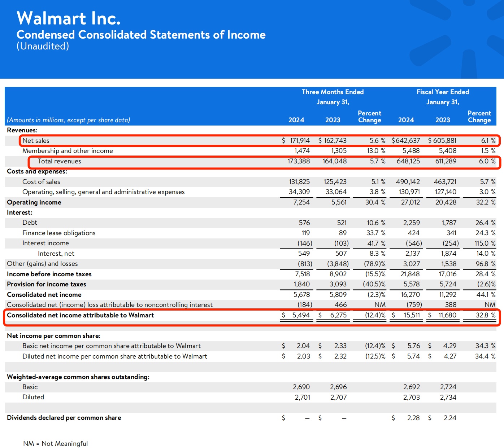
Task: Select the Three Months Ended column header
Action: 333,92
